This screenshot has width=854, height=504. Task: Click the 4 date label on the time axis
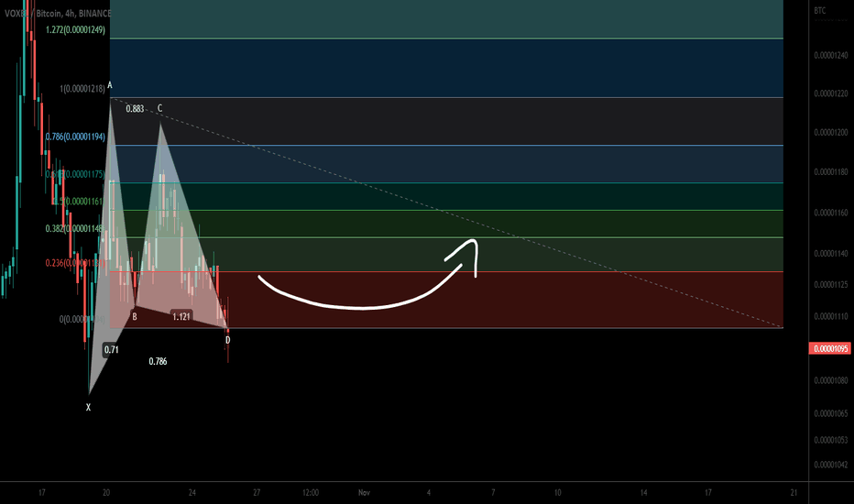point(429,493)
